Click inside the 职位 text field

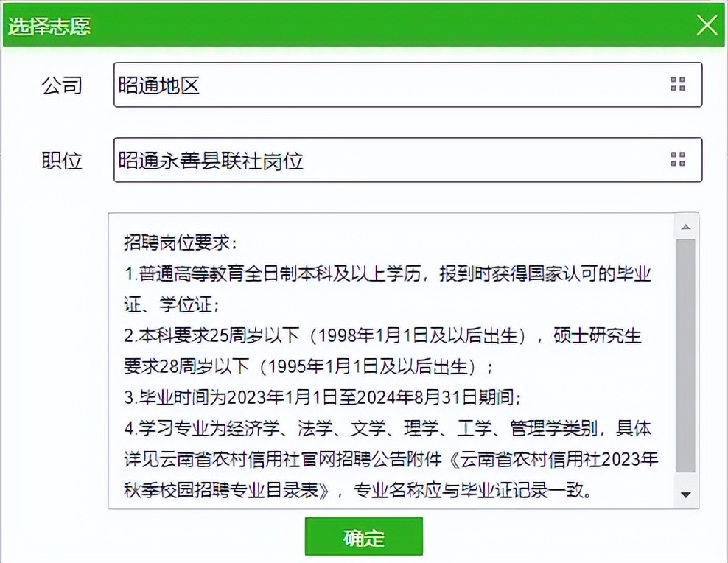(x=368, y=160)
